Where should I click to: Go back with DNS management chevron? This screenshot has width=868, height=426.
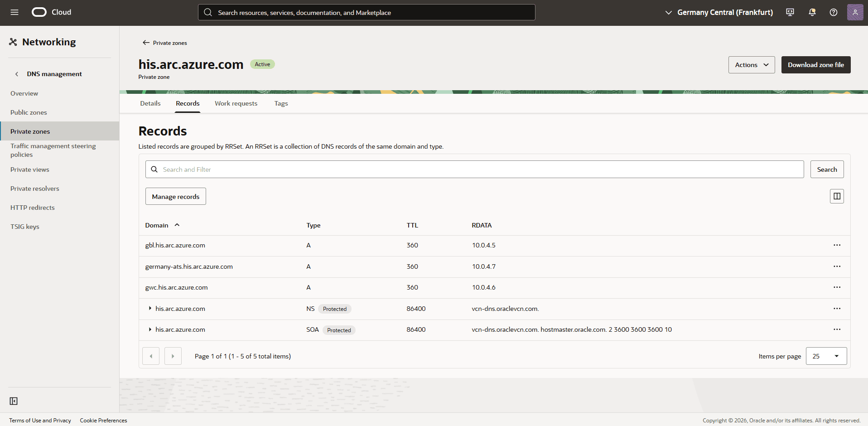17,74
